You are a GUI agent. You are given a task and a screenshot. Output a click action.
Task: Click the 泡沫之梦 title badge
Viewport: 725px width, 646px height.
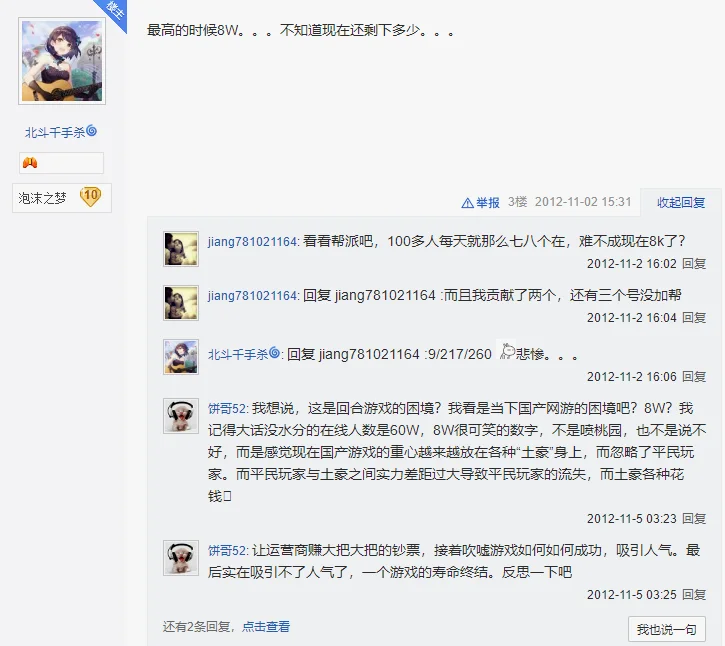point(43,198)
